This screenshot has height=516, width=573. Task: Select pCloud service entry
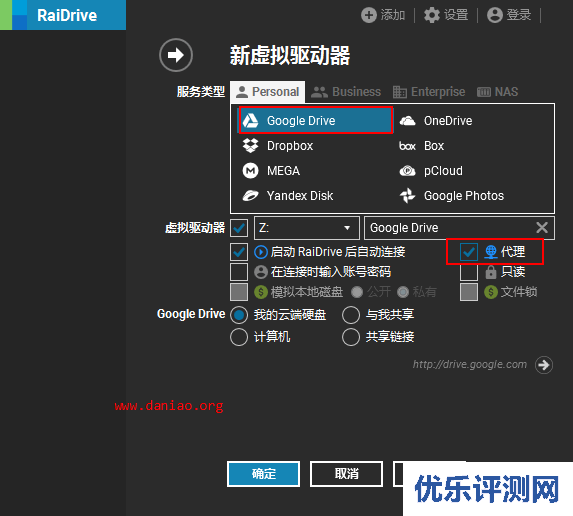[431, 171]
